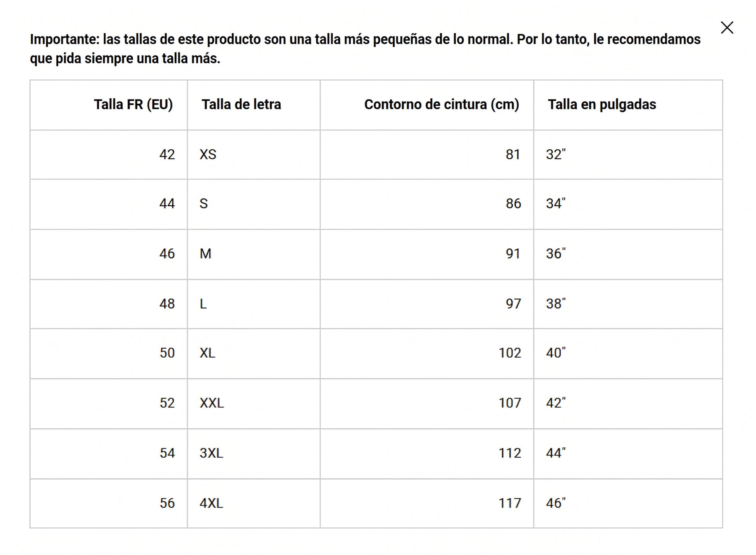The width and height of the screenshot is (756, 555).
Task: Click the Contorno de cintura (cm) header
Action: pos(441,105)
